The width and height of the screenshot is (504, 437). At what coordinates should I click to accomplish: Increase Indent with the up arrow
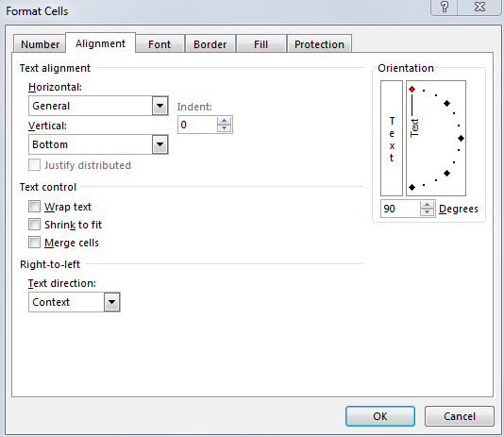pos(224,121)
